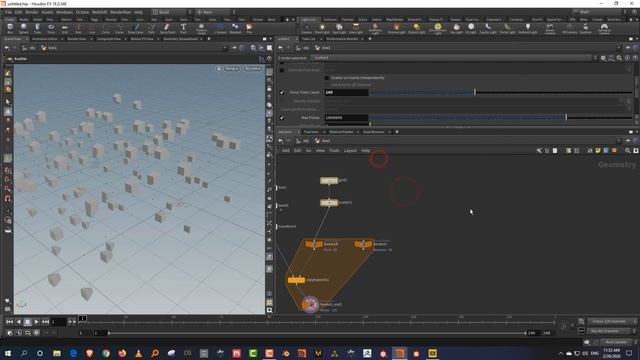The width and height of the screenshot is (640, 360).
Task: Add a Sky Light from the shelf
Action: [456, 28]
